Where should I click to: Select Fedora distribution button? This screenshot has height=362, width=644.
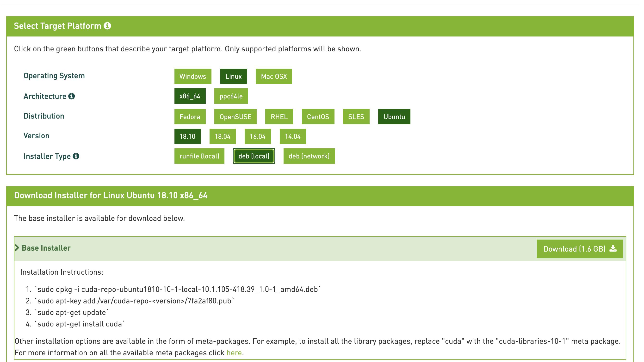(189, 117)
